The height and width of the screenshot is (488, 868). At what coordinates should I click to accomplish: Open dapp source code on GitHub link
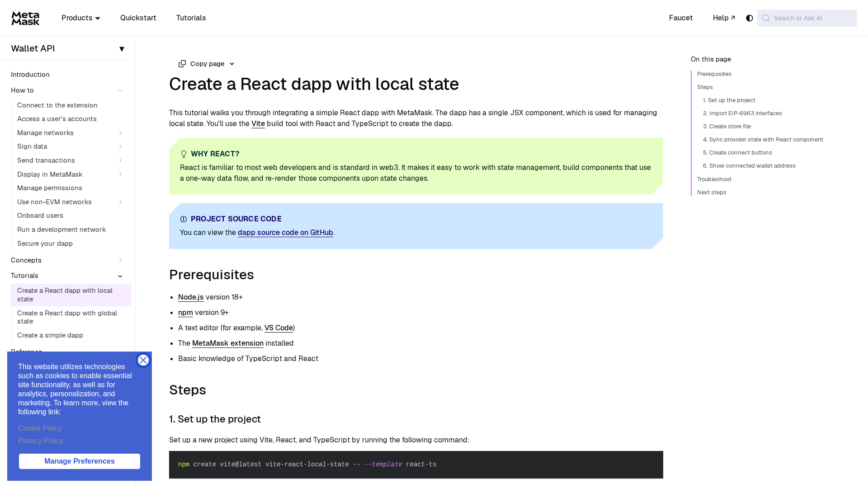(285, 233)
